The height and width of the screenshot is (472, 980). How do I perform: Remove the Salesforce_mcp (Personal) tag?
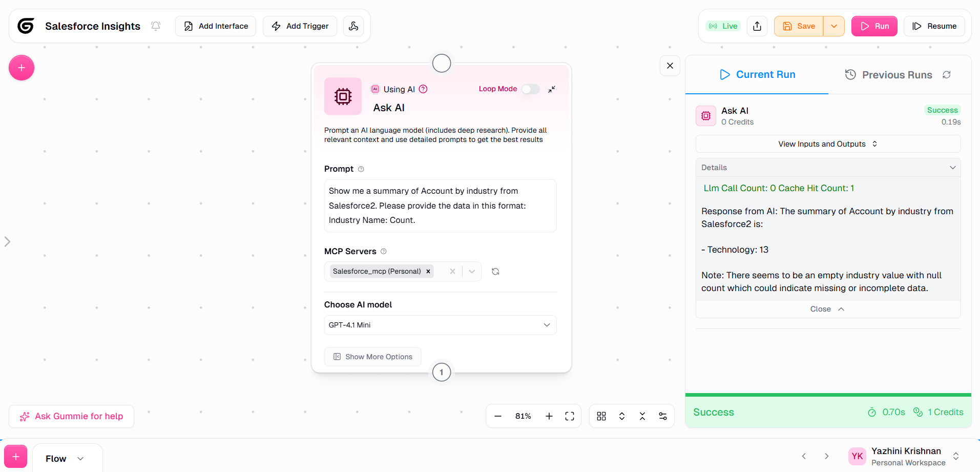pyautogui.click(x=428, y=272)
